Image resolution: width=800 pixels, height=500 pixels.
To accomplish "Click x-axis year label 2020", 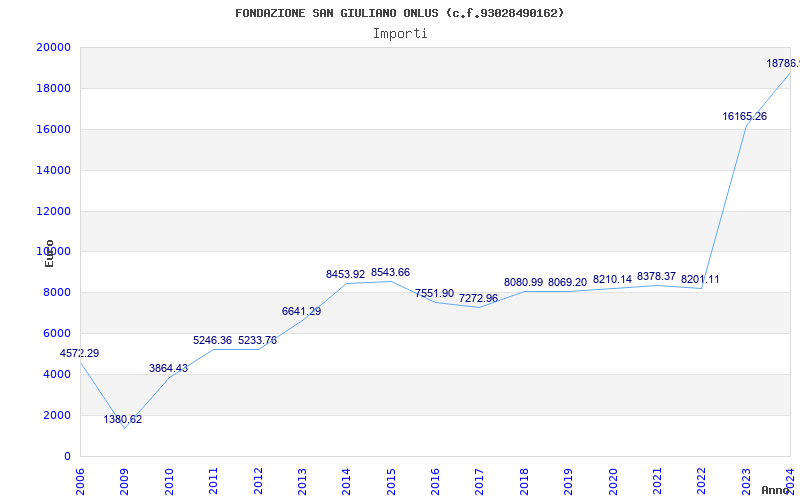I will click(x=613, y=481).
